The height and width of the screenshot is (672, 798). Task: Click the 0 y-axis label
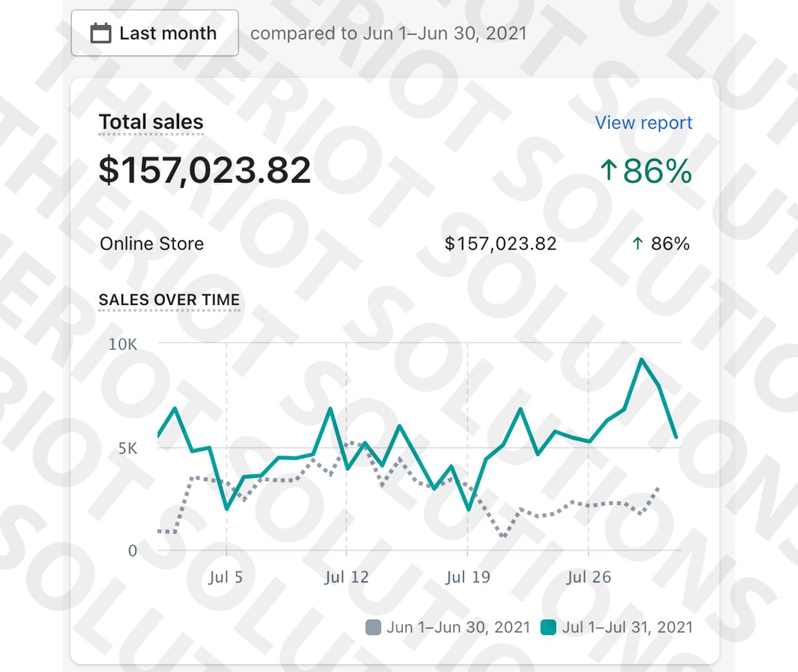point(133,551)
